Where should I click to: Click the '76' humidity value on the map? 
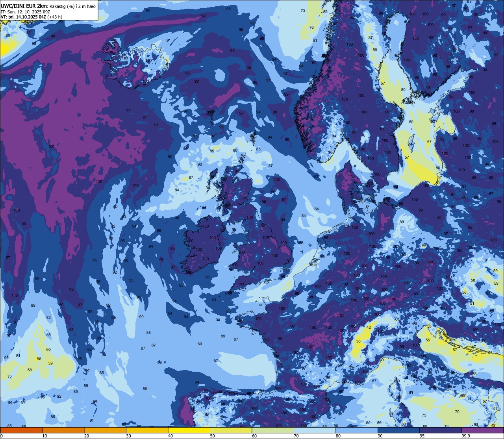pos(311,27)
